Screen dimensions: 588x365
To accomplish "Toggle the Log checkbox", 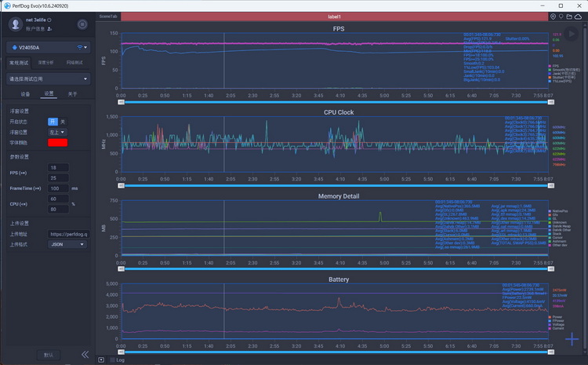I will click(x=112, y=360).
